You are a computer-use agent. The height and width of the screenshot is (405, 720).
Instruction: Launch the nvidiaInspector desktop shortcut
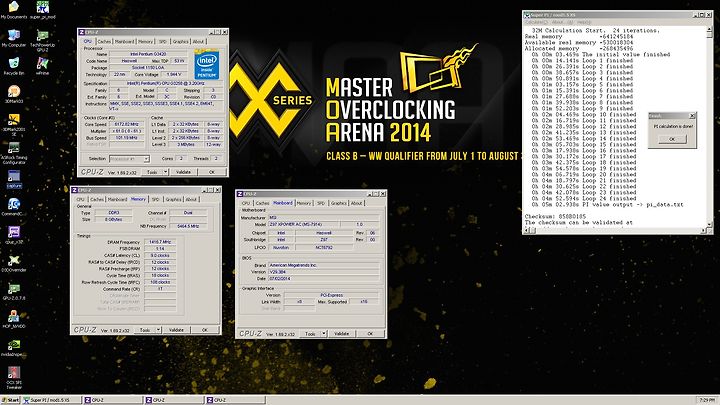click(14, 348)
